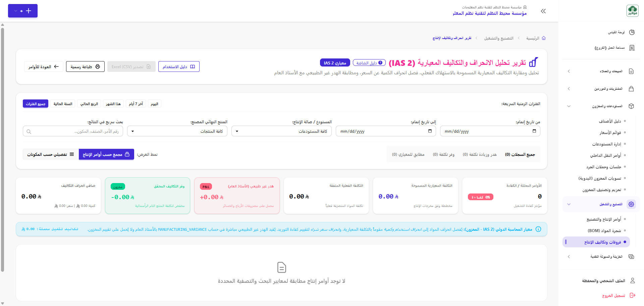644x306 pixels.
Task: Select مطابق للمعياري (0) tab
Action: pos(408,155)
